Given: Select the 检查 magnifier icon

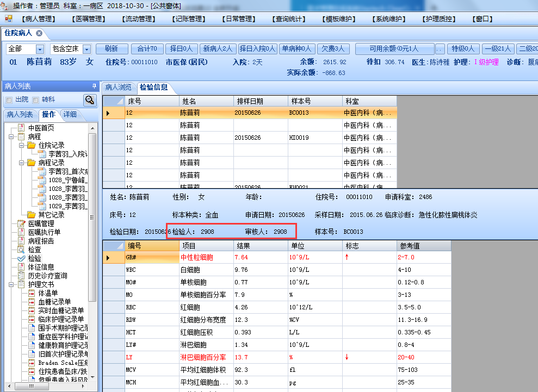Looking at the screenshot, I should click(21, 250).
